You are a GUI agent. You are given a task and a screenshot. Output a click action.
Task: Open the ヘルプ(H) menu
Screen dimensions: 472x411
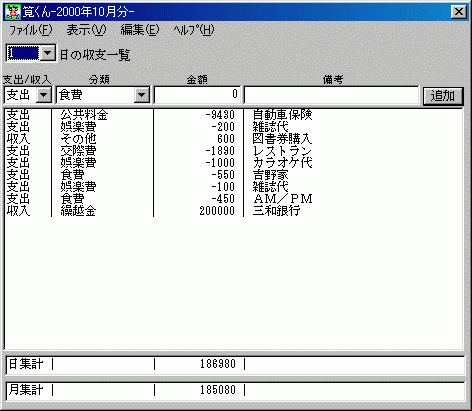pyautogui.click(x=194, y=30)
